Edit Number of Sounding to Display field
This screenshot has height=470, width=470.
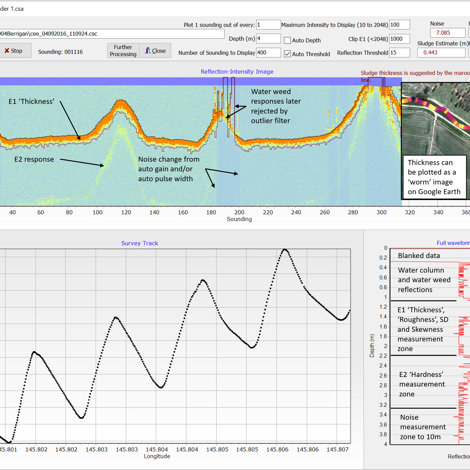click(x=268, y=53)
